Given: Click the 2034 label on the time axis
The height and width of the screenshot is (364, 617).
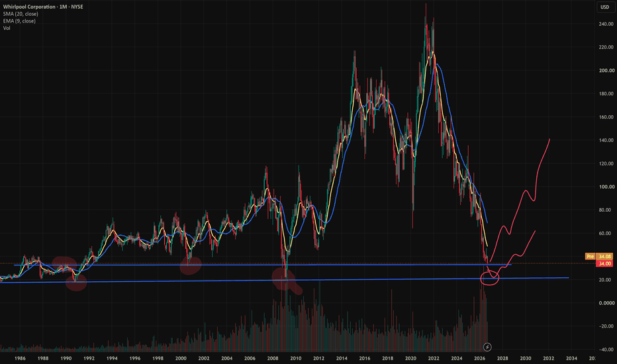Looking at the screenshot, I should pos(571,358).
